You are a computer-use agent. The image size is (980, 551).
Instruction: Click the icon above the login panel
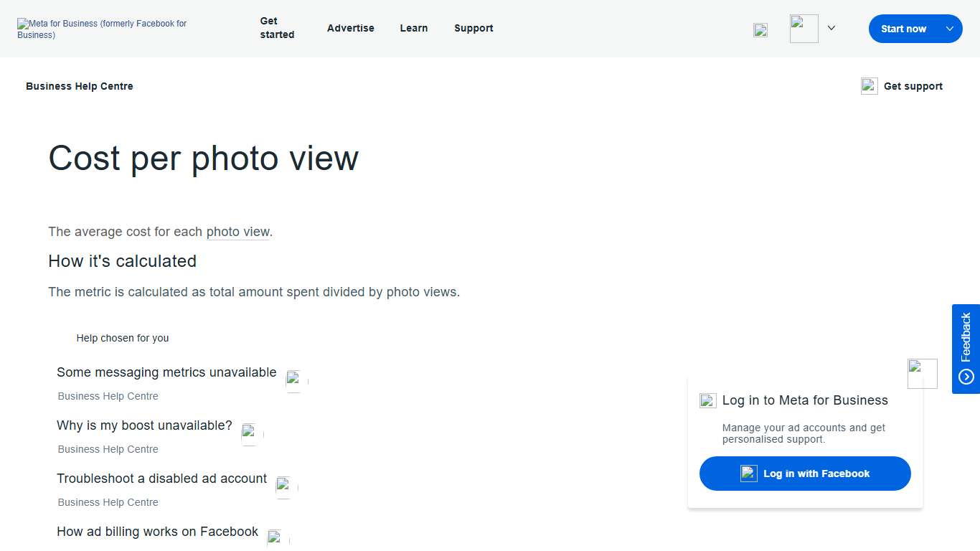[922, 373]
